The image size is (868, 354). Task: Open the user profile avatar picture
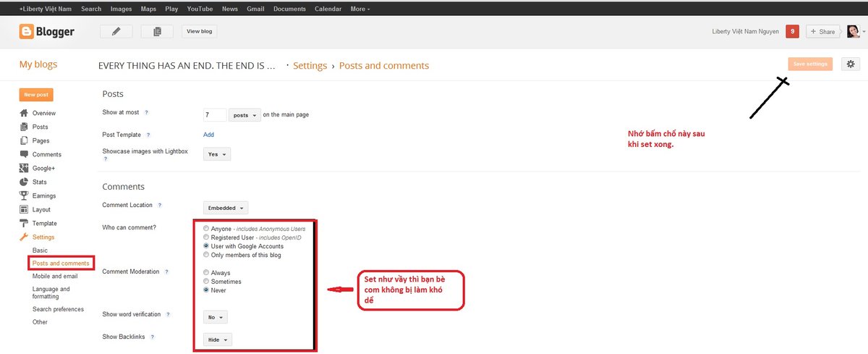coord(853,31)
